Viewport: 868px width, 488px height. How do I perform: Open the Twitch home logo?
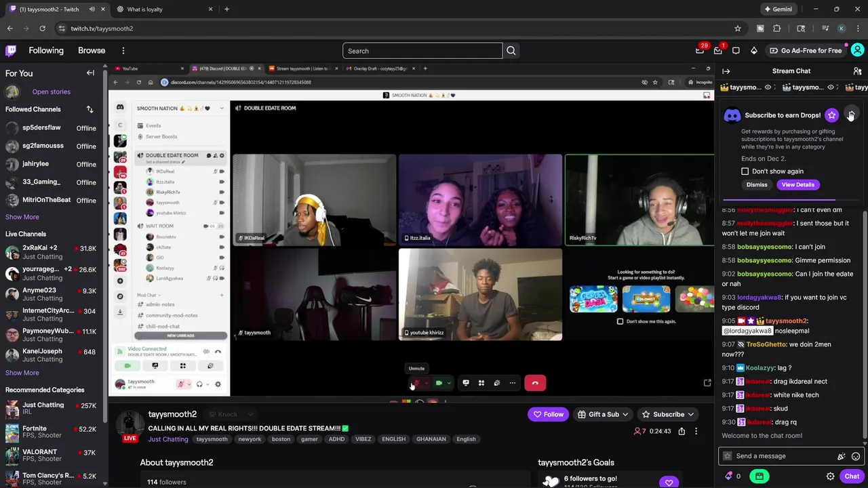11,50
